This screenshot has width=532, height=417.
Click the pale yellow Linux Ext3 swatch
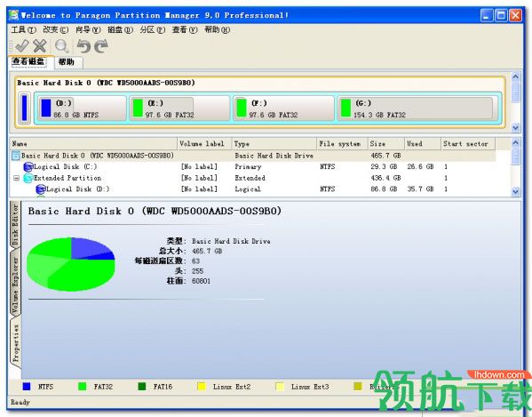click(x=280, y=387)
